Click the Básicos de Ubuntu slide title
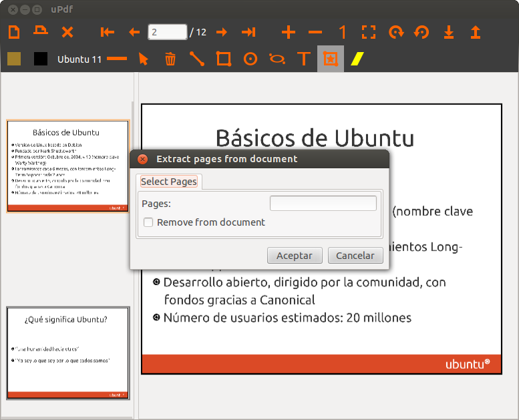The image size is (519, 420). pos(315,138)
